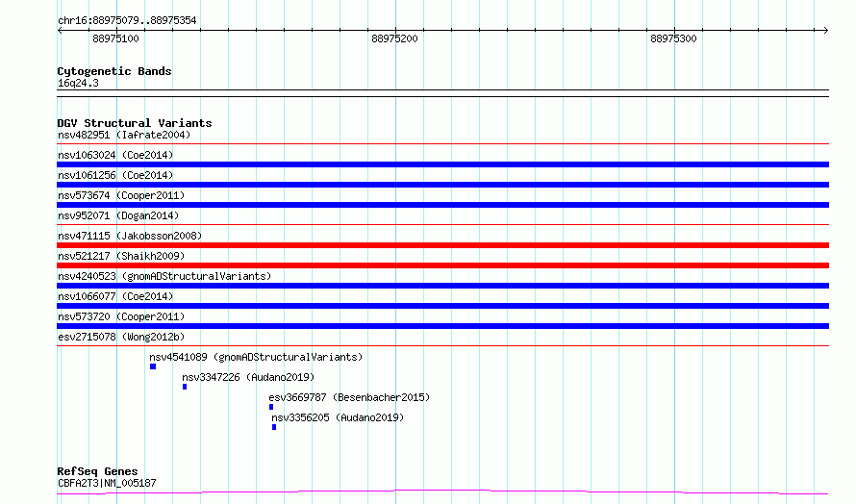Click the nsv482951 (Iafrate2004) variant label
The image size is (856, 504).
[124, 135]
